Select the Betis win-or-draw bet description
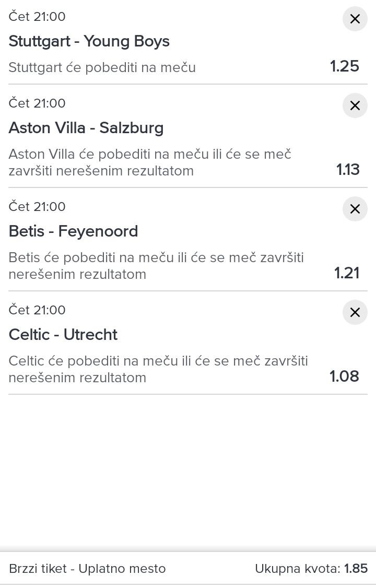The image size is (376, 588). pos(156,266)
